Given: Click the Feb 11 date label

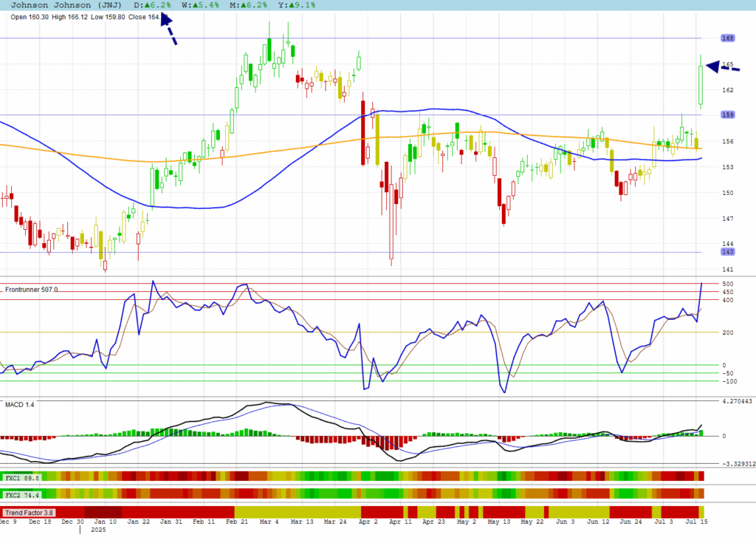Looking at the screenshot, I should coord(204,522).
